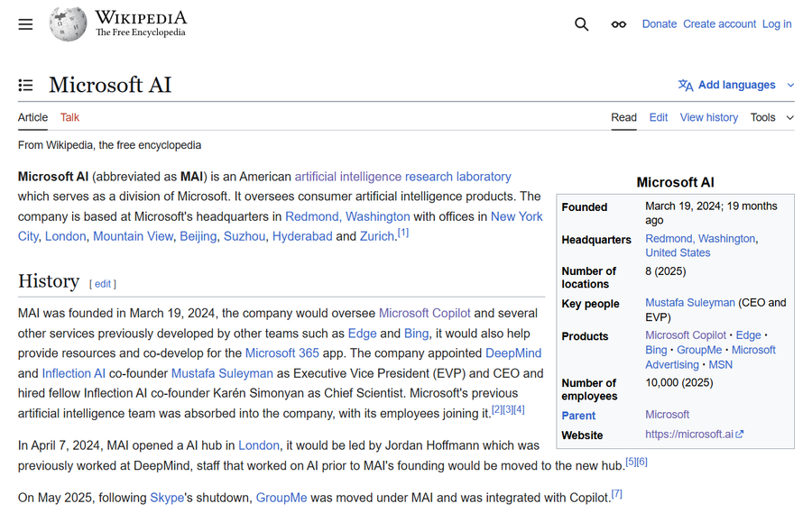
Task: Open London link in AI hub paragraph
Action: (x=259, y=445)
